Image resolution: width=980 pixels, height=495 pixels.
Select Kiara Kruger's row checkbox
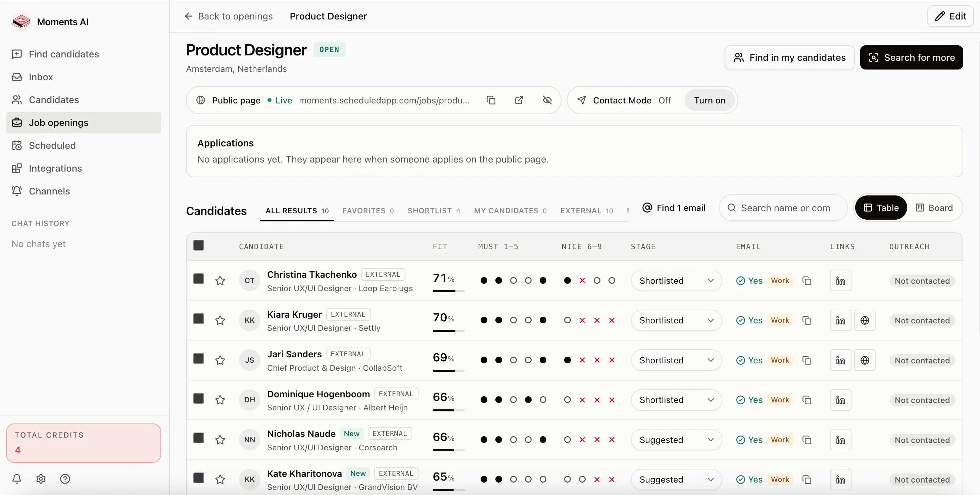[x=199, y=319]
